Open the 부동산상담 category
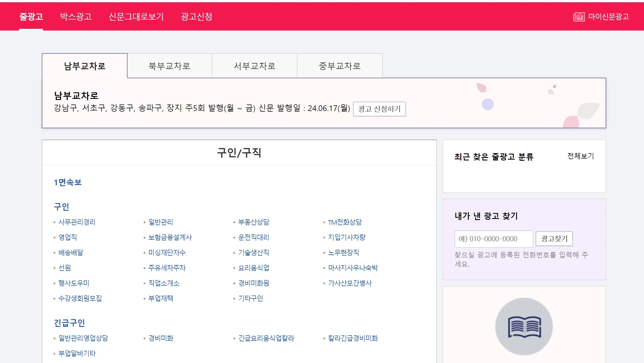 point(253,222)
